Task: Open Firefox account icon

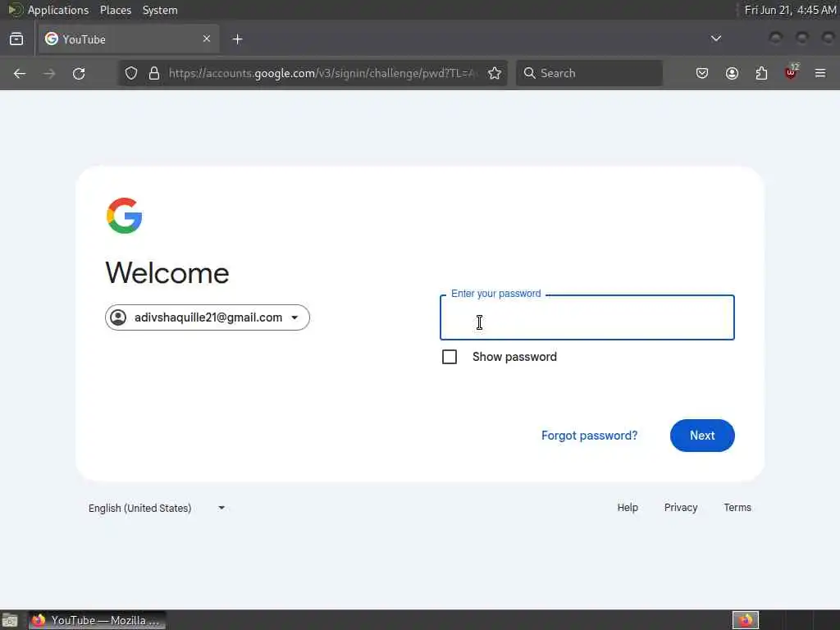Action: 732,73
